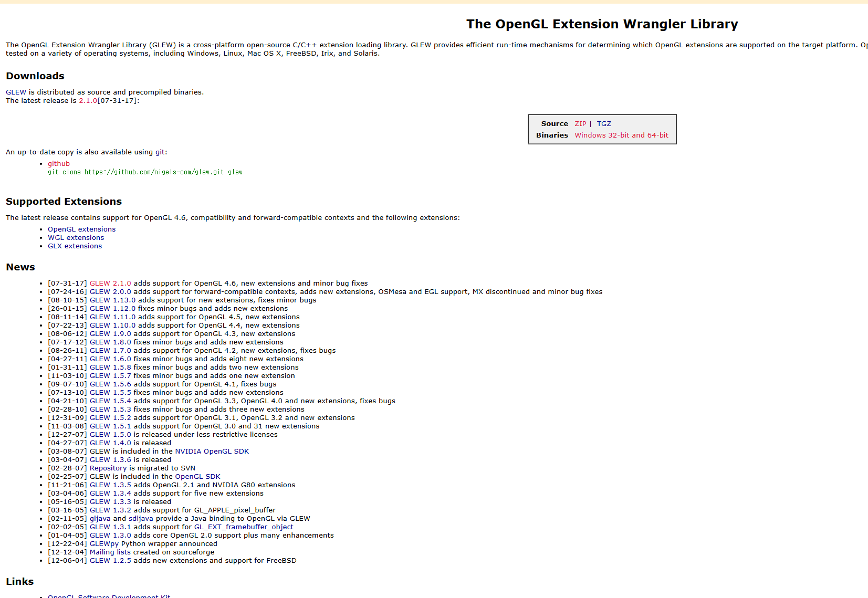The height and width of the screenshot is (598, 868).
Task: Open the GLEW 1.9.0 news link
Action: [x=110, y=334]
